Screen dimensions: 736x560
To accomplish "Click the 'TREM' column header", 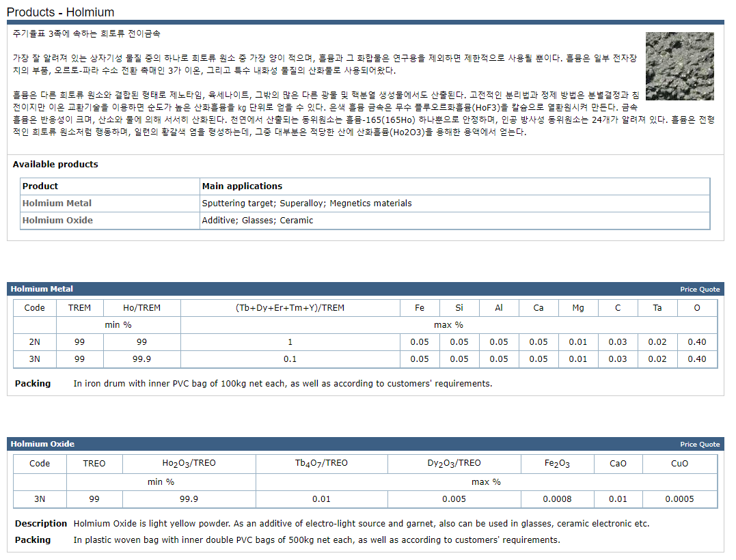I will [x=79, y=308].
